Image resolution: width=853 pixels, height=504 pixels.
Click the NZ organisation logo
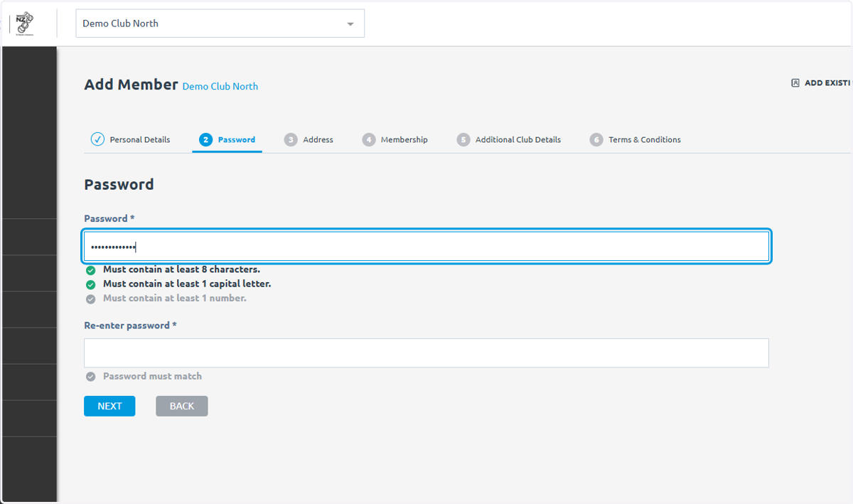point(25,23)
